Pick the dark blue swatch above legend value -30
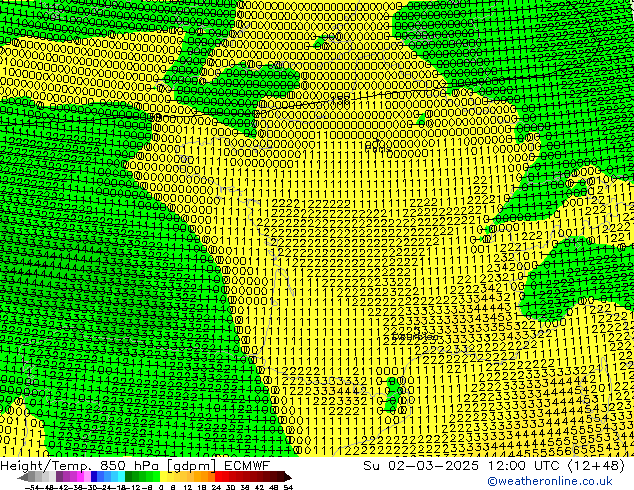The image size is (634, 490). [94, 476]
